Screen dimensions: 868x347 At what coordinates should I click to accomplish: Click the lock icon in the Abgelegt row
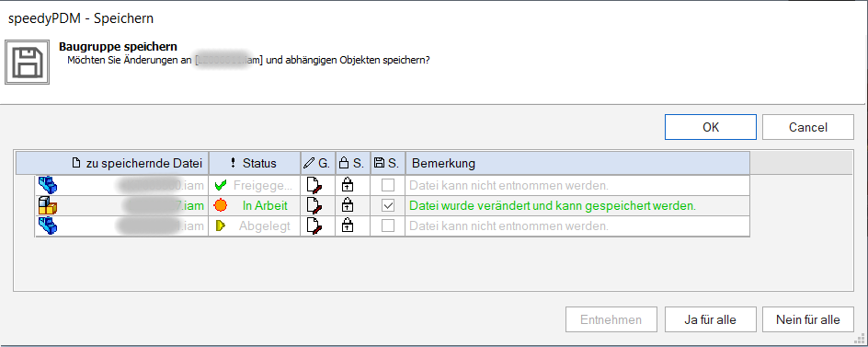348,226
